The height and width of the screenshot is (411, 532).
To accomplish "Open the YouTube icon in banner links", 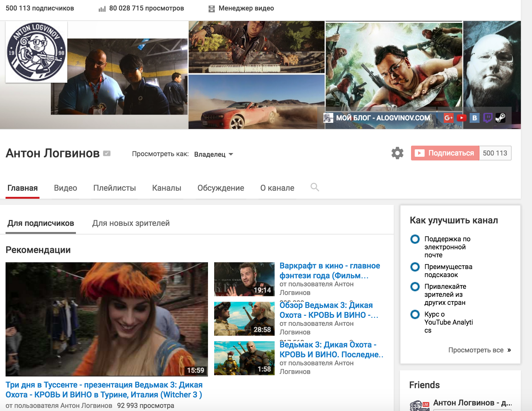I will coord(461,118).
